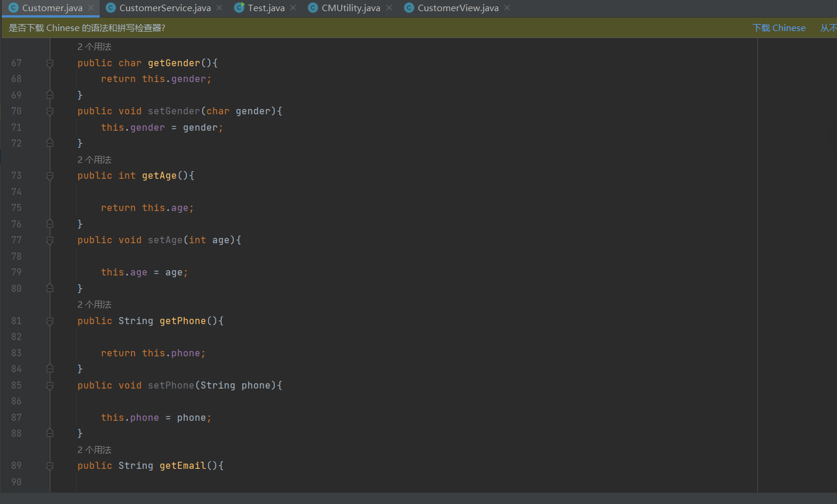This screenshot has height=504, width=837.
Task: Collapse getPhone method fold at line 81
Action: pyautogui.click(x=50, y=321)
